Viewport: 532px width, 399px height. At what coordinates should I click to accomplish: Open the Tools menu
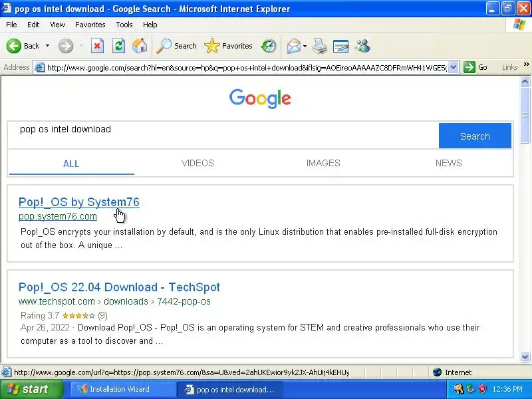click(124, 25)
